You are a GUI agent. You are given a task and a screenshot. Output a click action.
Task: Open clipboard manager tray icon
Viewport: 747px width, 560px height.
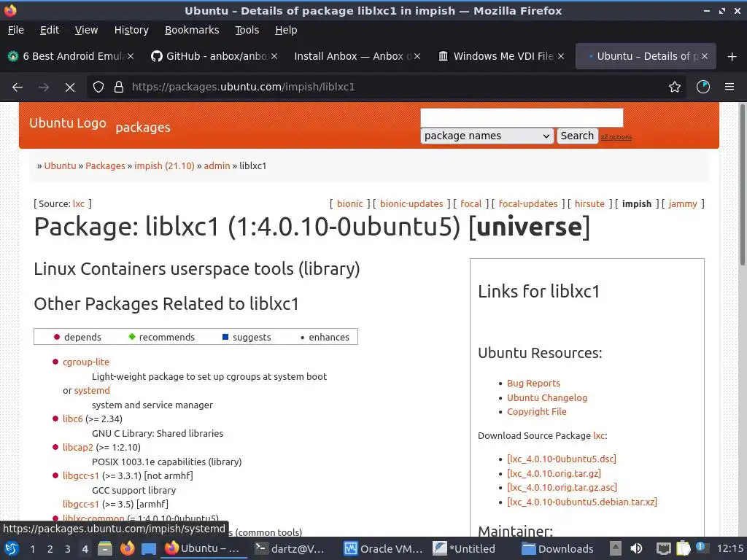[x=683, y=549]
